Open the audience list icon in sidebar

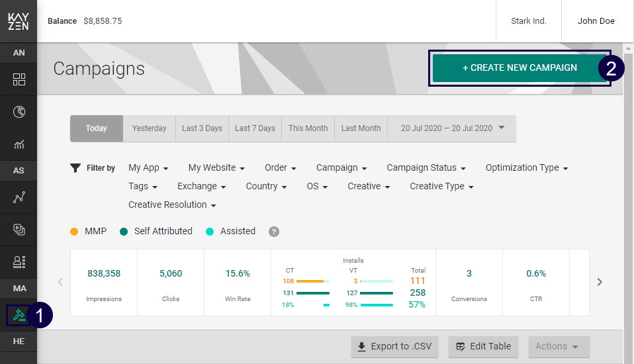pyautogui.click(x=19, y=261)
